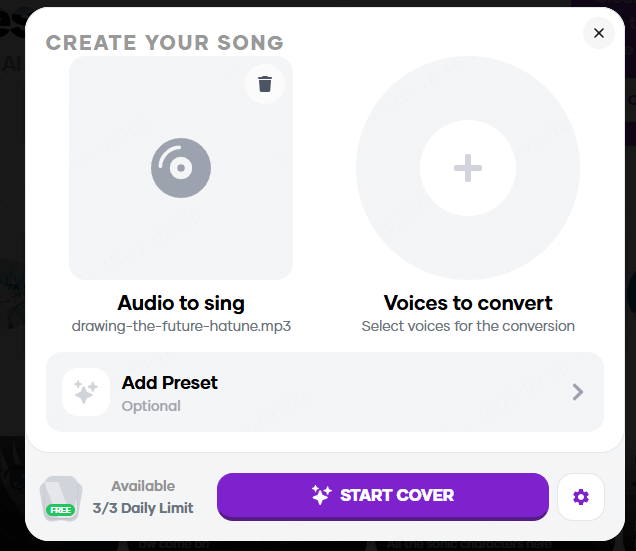The image size is (636, 551).
Task: Click the Voices to convert heading
Action: pos(468,303)
